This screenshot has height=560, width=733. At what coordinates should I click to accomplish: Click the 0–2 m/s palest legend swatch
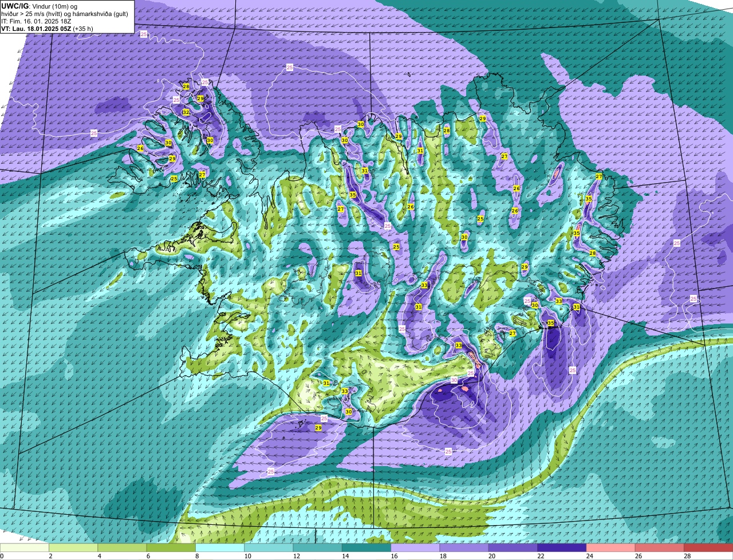point(25,547)
